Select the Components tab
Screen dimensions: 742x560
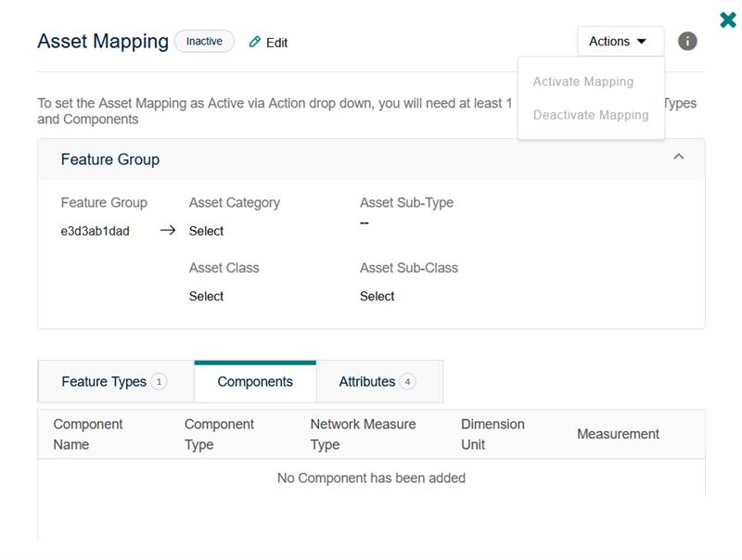(x=255, y=382)
